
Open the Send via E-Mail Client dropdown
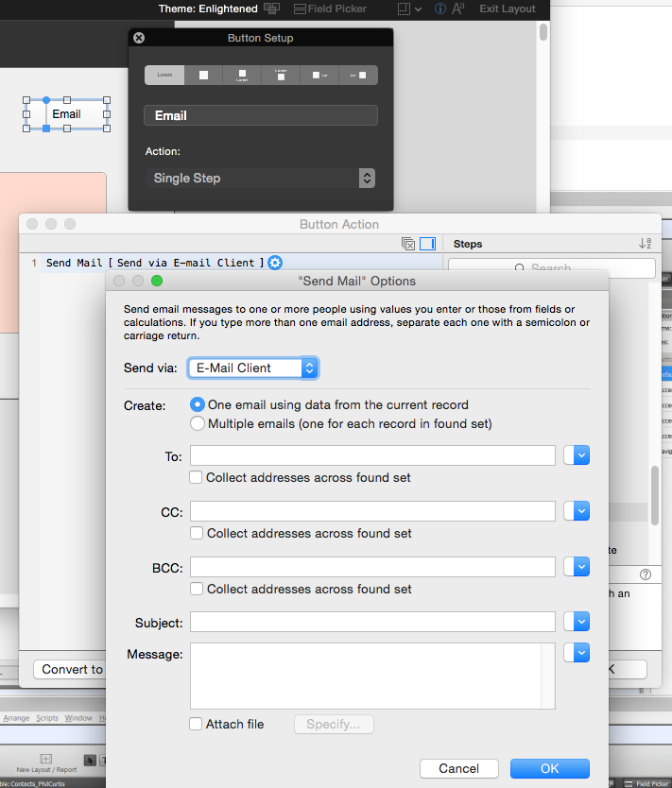252,368
